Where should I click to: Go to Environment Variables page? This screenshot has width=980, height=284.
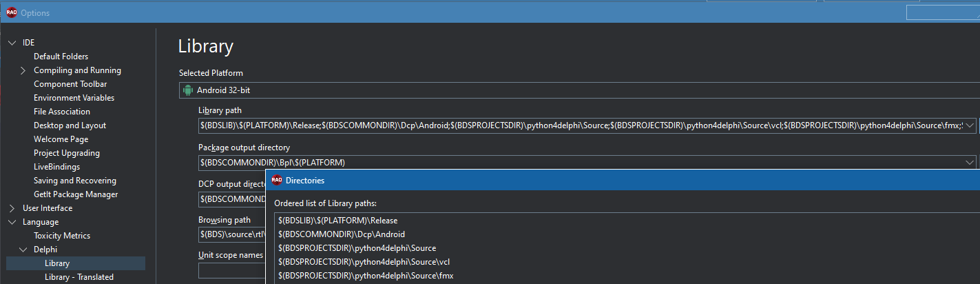74,98
